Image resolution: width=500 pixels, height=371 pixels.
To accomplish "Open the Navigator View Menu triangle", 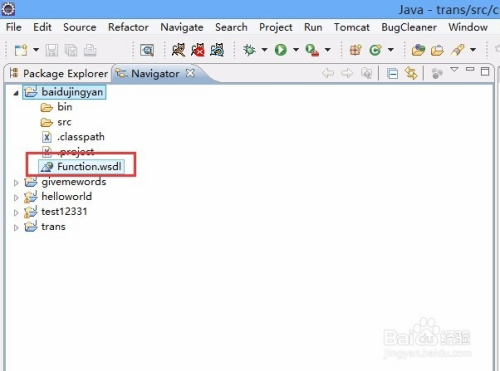I will (x=454, y=70).
